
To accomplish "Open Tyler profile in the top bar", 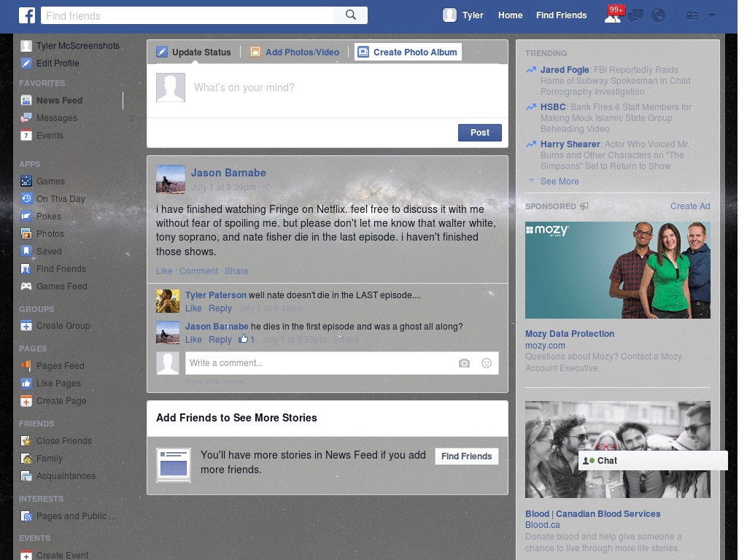I will 463,15.
